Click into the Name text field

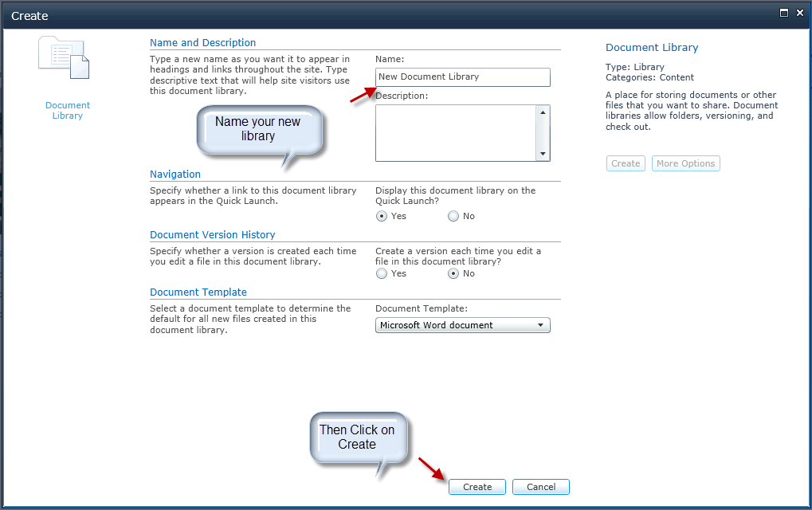tap(462, 77)
